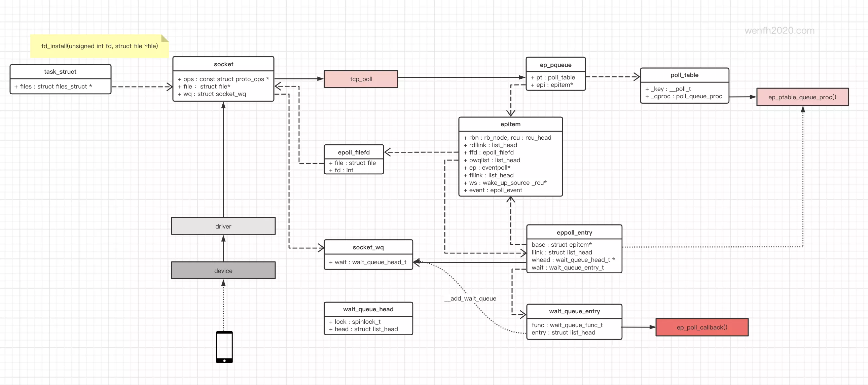
Task: Click the files_struct field in task_struct
Action: click(x=53, y=86)
